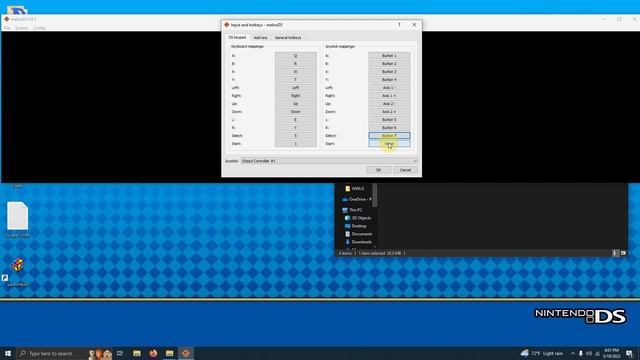Open the File Explorer icon beside Task View
The height and width of the screenshot is (360, 640).
[137, 353]
